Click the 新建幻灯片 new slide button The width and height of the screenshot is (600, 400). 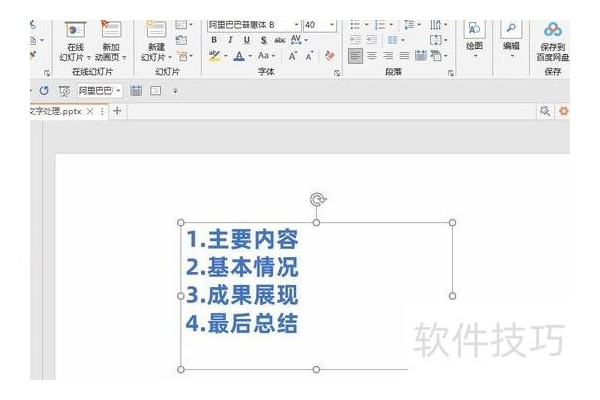pyautogui.click(x=157, y=41)
